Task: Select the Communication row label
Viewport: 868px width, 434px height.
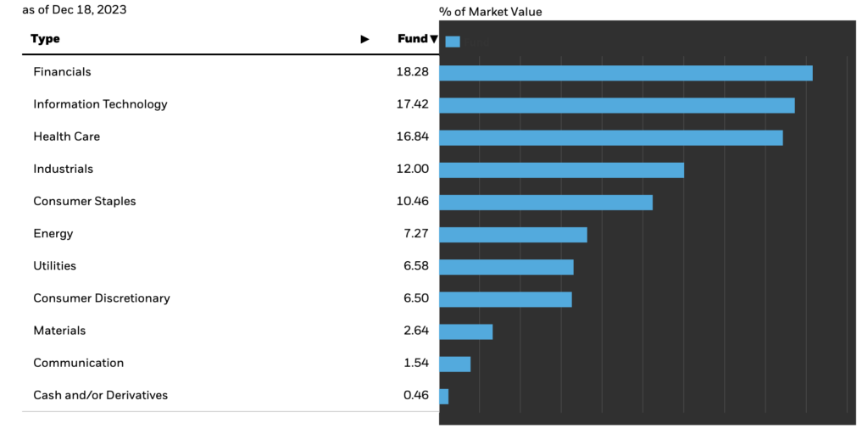Action: [78, 363]
